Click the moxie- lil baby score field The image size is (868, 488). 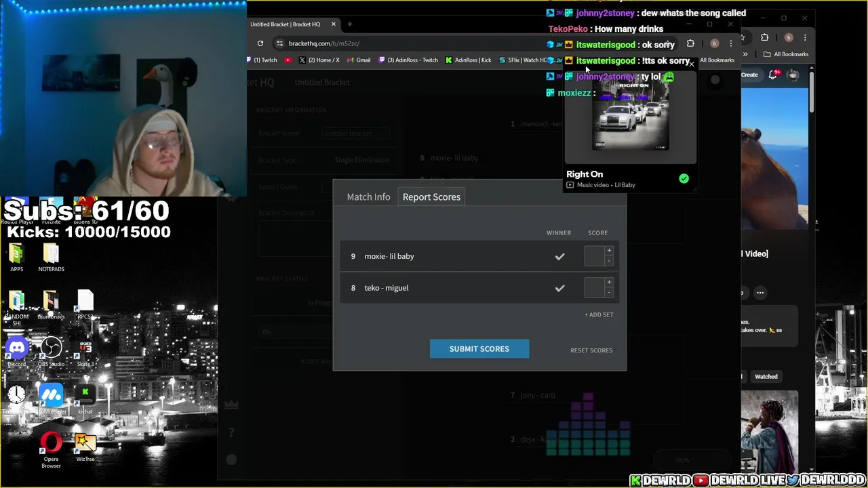(x=594, y=256)
